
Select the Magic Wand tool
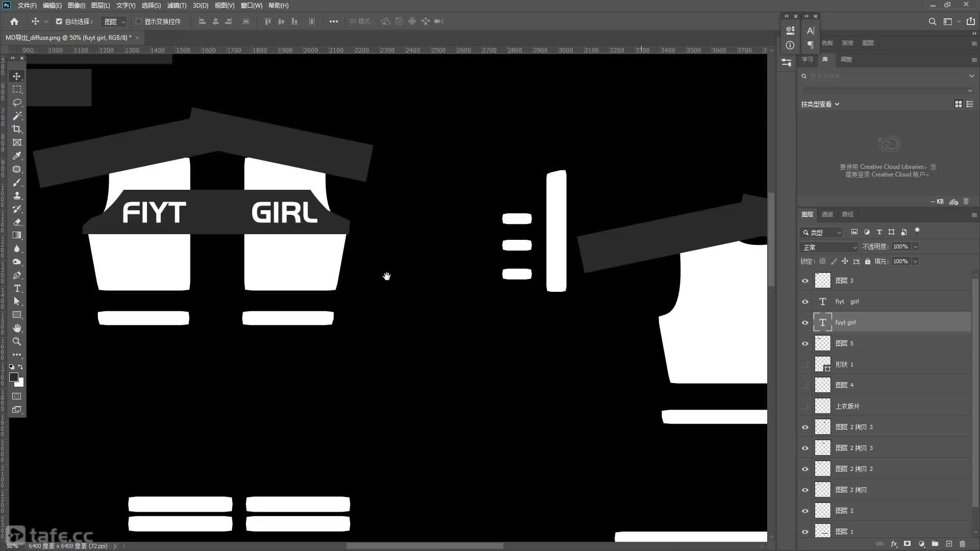(x=17, y=116)
